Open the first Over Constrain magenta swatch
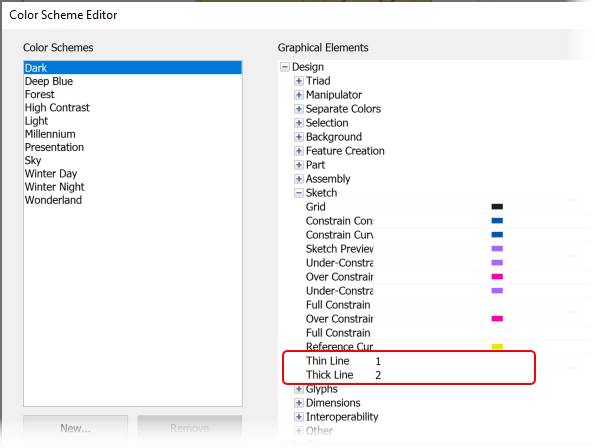The height and width of the screenshot is (448, 595). [497, 277]
